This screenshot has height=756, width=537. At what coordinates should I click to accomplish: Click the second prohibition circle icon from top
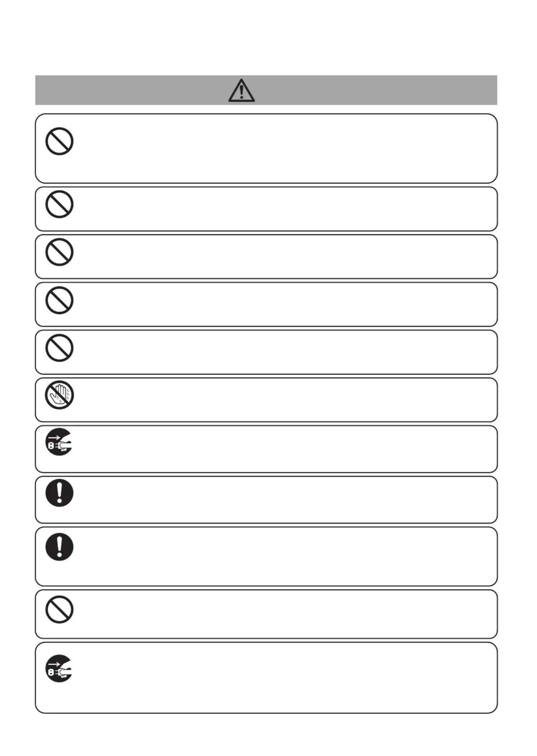(x=59, y=204)
